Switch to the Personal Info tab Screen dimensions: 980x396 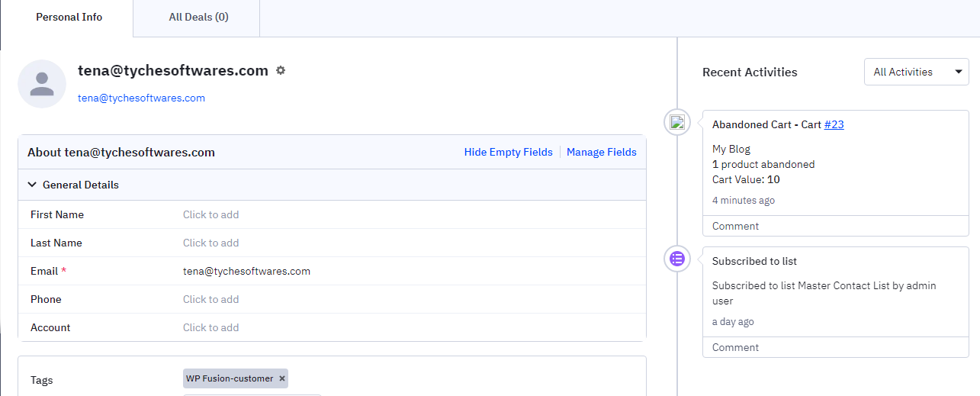[69, 17]
